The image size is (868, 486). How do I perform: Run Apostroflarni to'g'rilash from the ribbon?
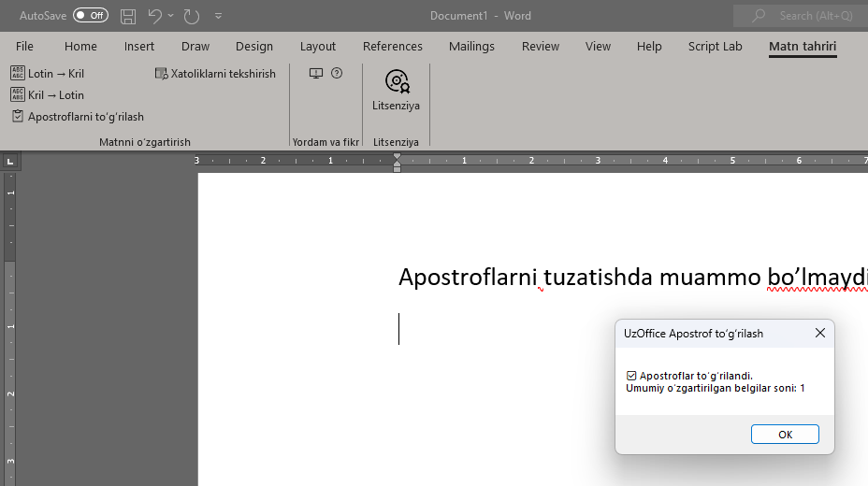[79, 117]
